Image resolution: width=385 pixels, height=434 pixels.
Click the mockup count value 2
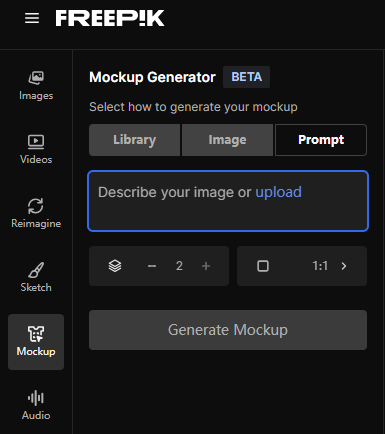(x=179, y=266)
